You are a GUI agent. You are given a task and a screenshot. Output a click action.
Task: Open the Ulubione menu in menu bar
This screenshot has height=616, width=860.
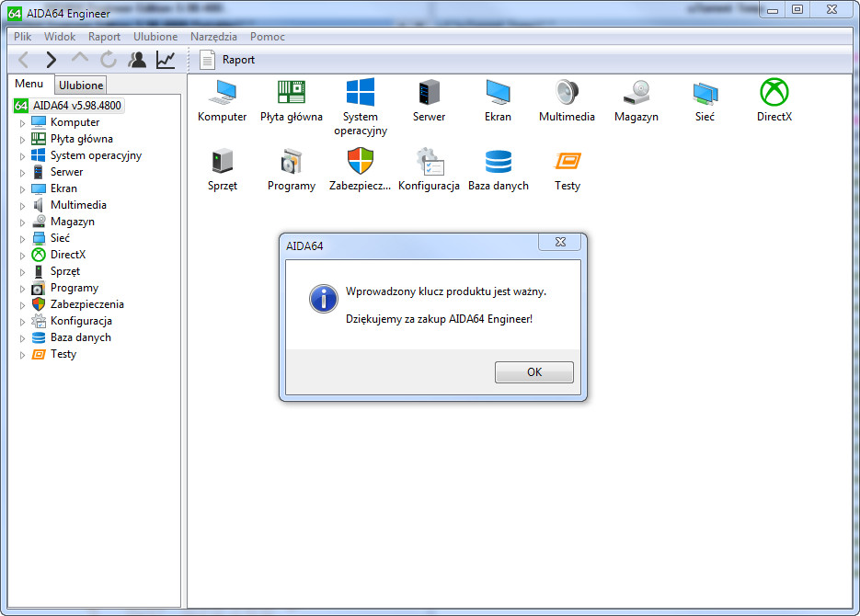point(155,36)
